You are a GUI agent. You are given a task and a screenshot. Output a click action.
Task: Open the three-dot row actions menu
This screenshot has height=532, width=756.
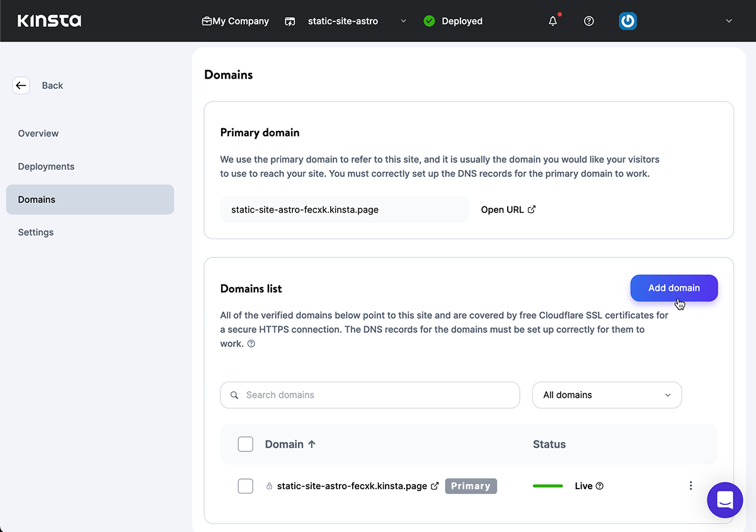pyautogui.click(x=690, y=485)
